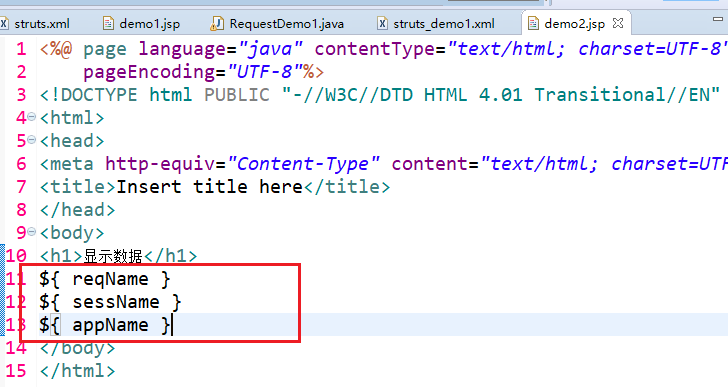Collapse the body tag on line 9

(31, 231)
